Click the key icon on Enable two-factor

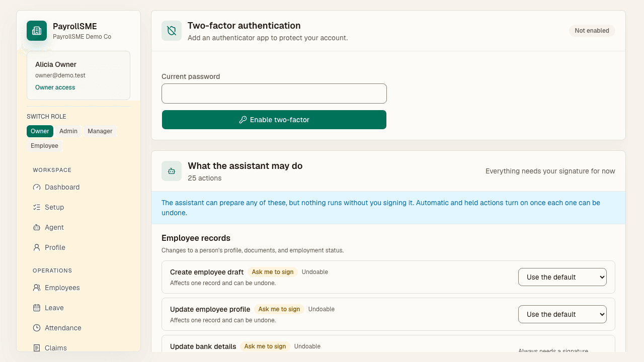(243, 120)
